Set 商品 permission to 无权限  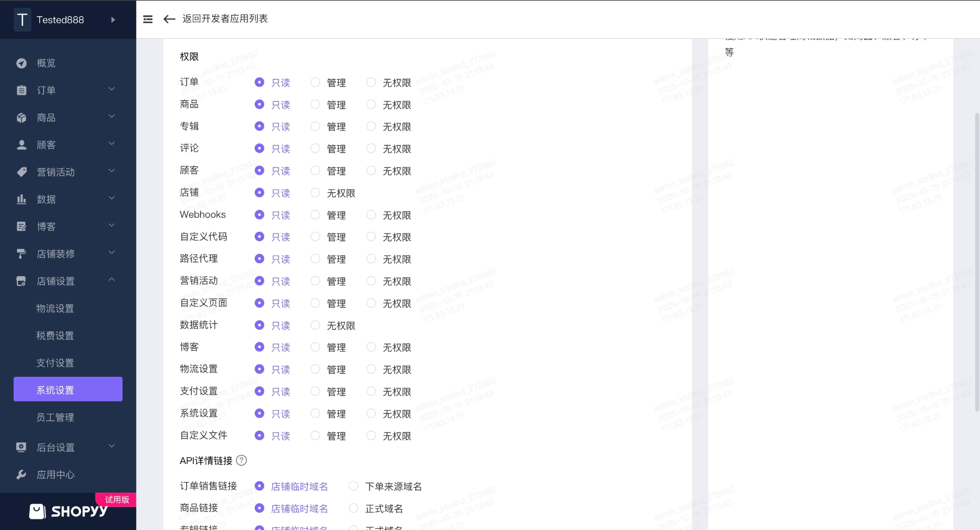click(x=371, y=104)
